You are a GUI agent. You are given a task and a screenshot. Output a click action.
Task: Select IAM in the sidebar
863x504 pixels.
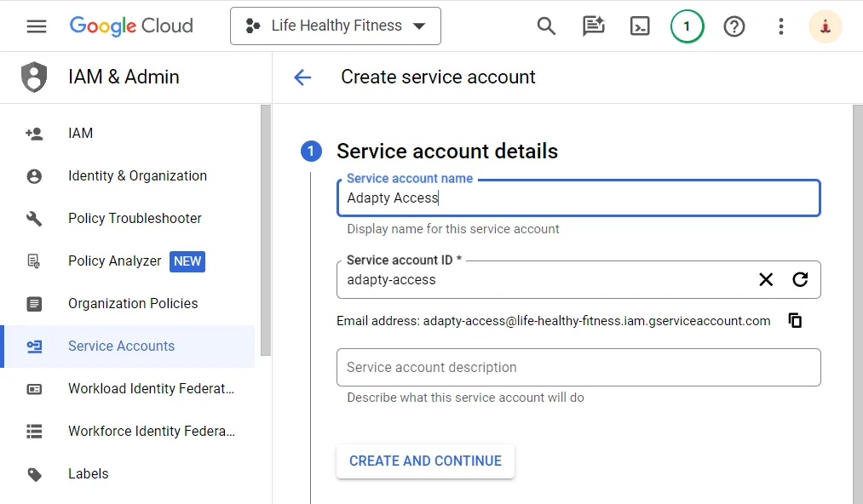(x=81, y=134)
